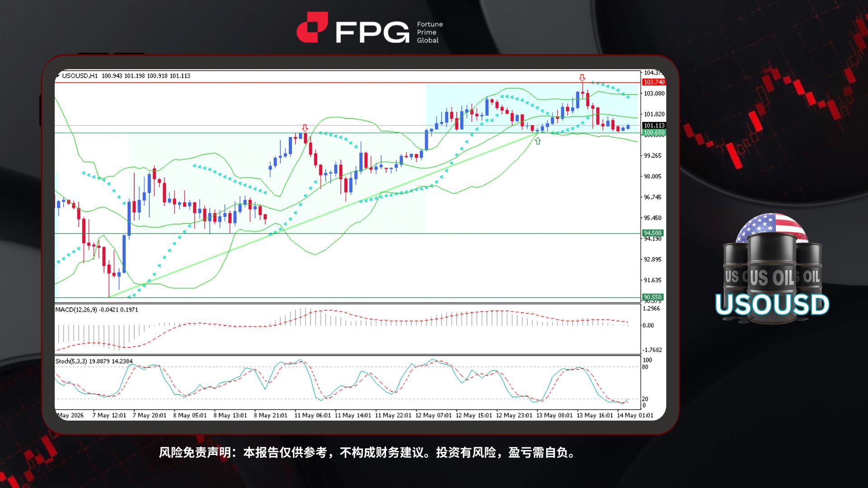Image resolution: width=868 pixels, height=488 pixels.
Task: Click the 12 May 15:01 time label
Action: (x=474, y=416)
